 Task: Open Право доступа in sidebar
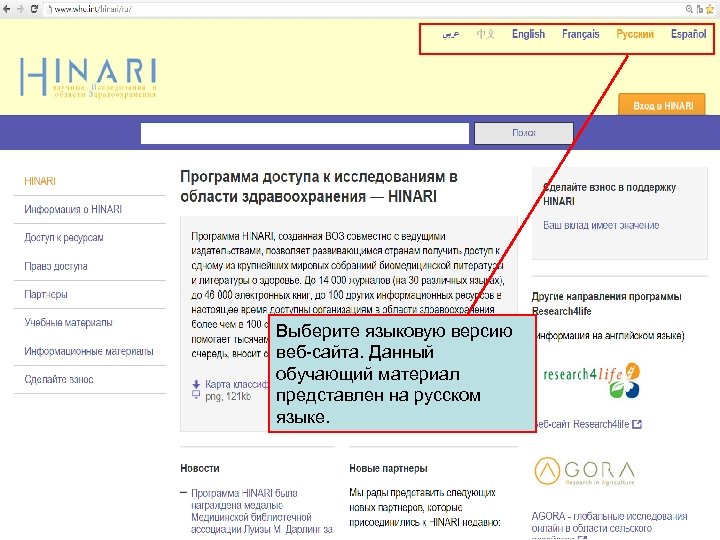tap(56, 266)
